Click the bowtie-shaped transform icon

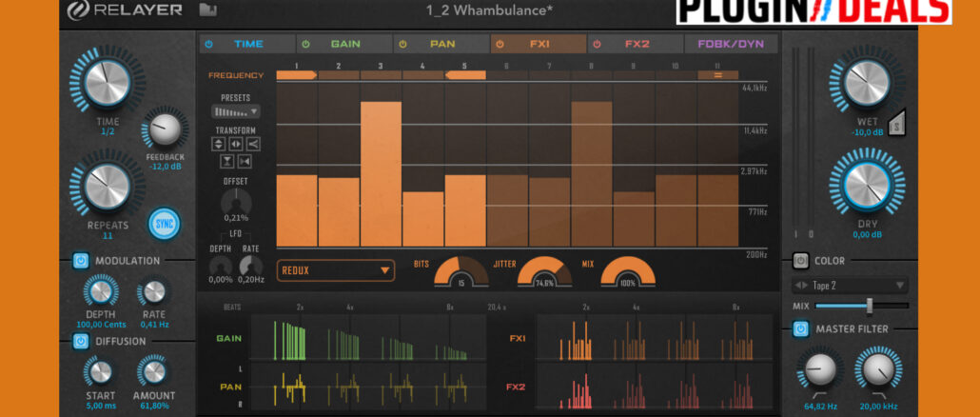[245, 162]
